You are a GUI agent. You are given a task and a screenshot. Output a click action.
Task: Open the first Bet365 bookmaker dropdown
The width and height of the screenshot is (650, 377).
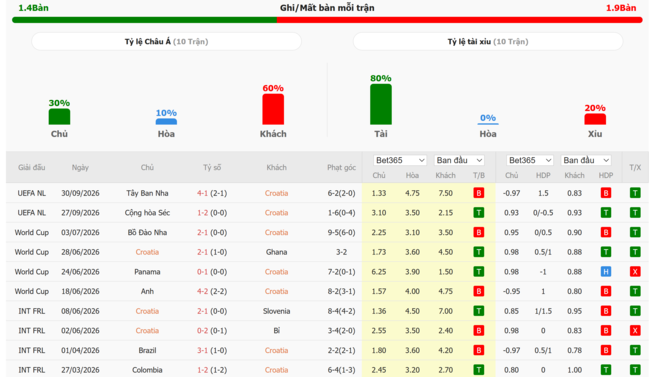(x=400, y=160)
